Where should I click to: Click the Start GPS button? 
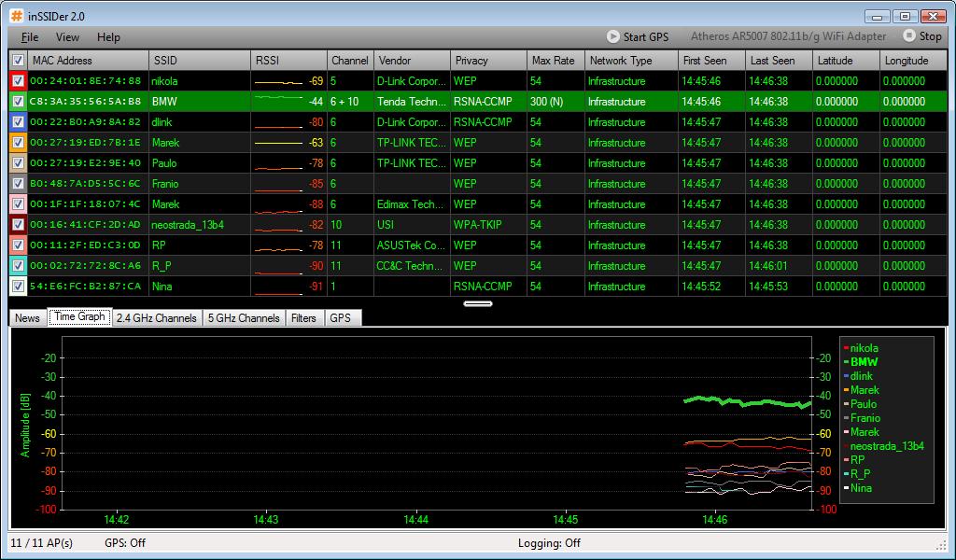point(638,36)
